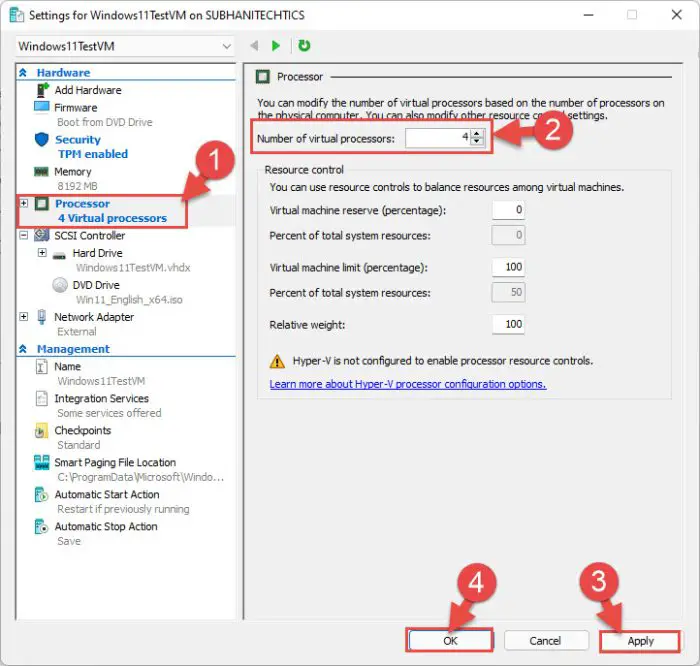Collapse the Management section header

pyautogui.click(x=24, y=349)
